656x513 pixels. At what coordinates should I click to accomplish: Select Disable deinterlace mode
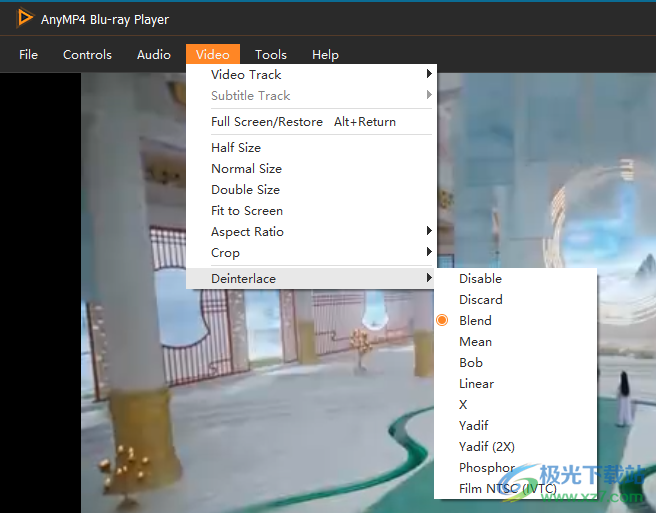click(x=515, y=279)
